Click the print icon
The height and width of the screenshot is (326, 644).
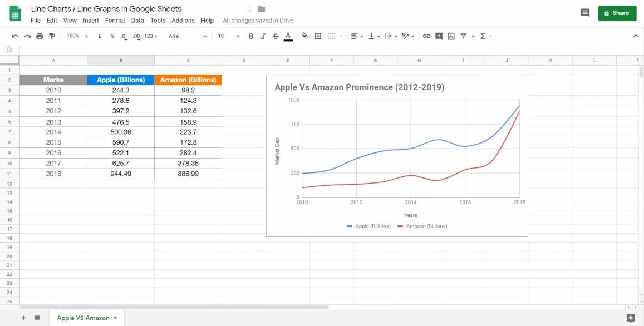(x=40, y=36)
